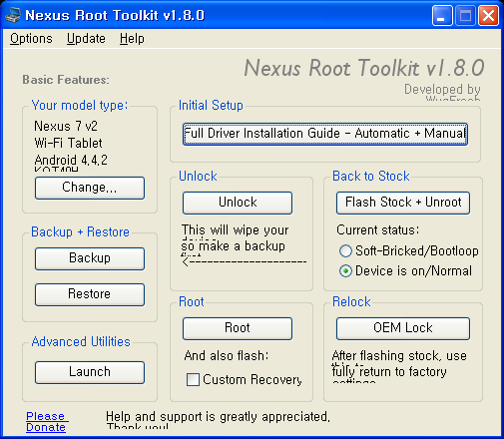Click the Nexus Root Toolkit title bar icon
This screenshot has width=504, height=439.
[x=13, y=15]
